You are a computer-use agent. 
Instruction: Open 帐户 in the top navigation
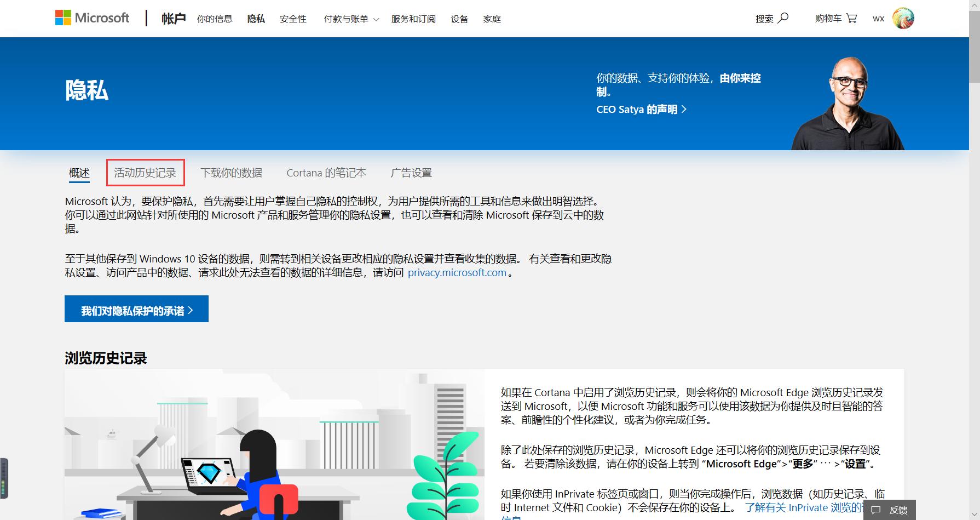(172, 18)
